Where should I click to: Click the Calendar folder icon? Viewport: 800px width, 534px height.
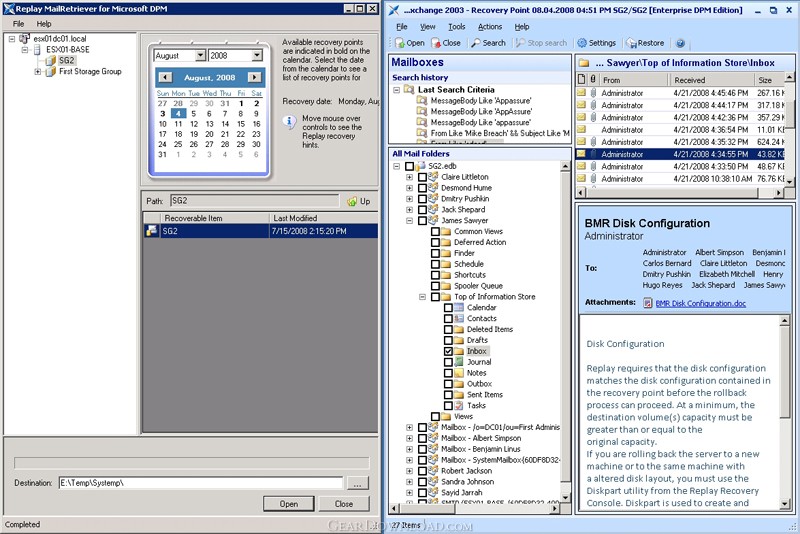click(459, 308)
